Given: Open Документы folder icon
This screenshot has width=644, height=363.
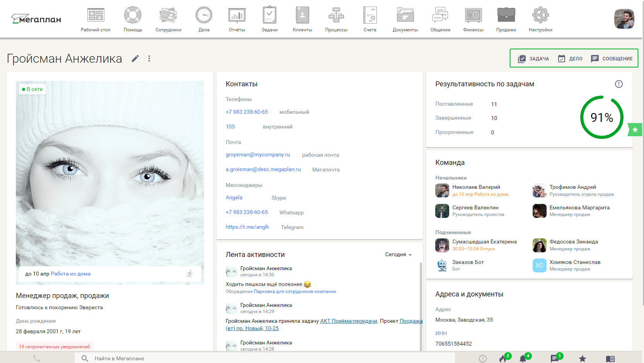Looking at the screenshot, I should coord(405,15).
